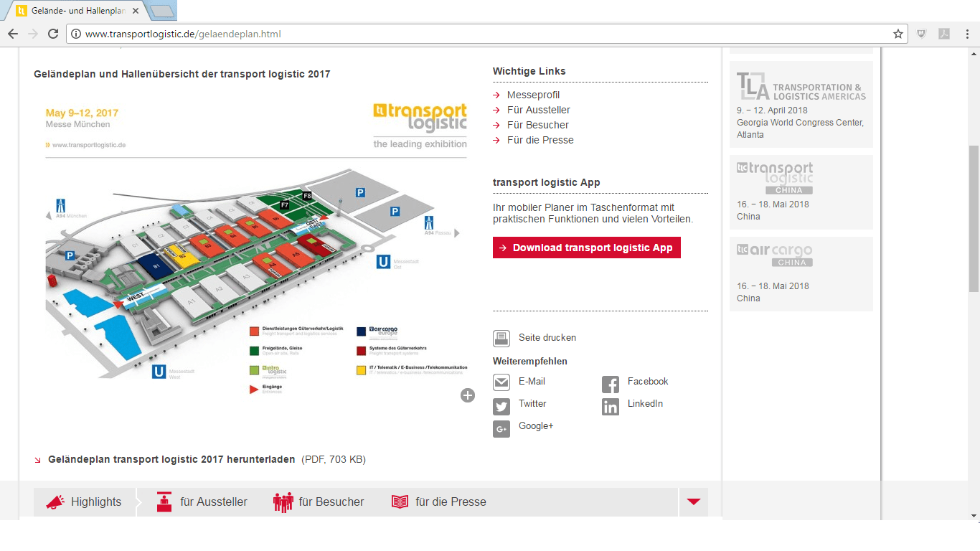Share page via Twitter icon

(501, 407)
